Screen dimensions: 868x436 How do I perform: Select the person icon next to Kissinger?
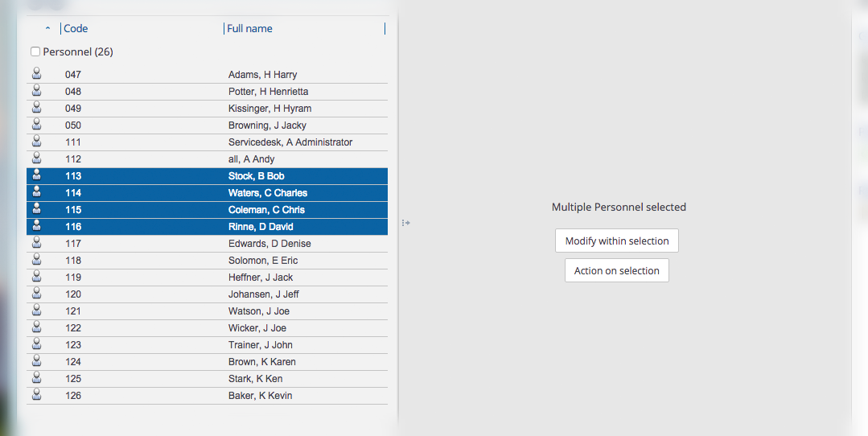click(36, 108)
